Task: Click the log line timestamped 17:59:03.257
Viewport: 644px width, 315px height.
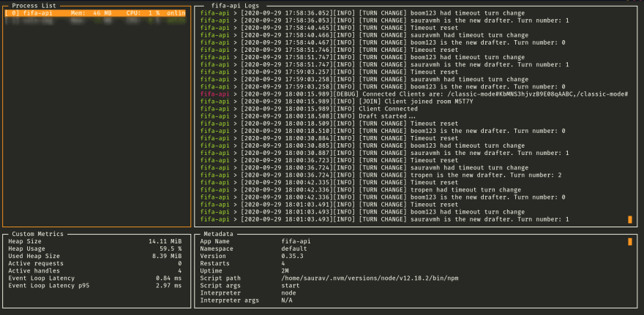Action: [x=329, y=72]
